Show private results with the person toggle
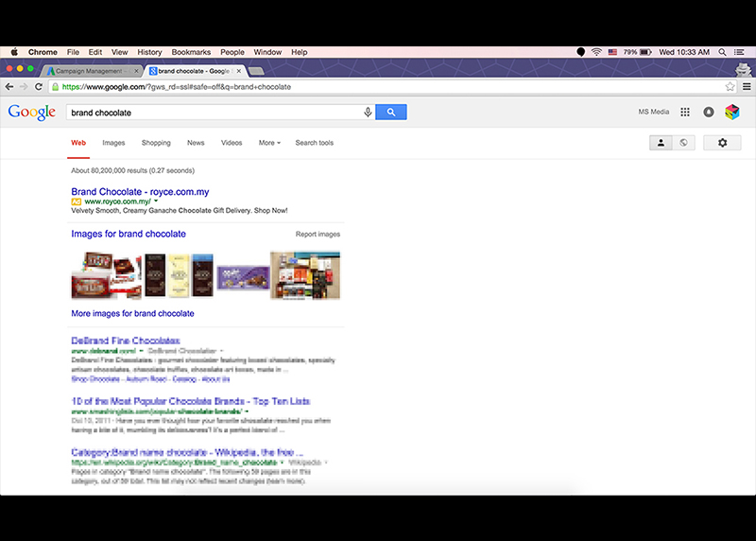 pyautogui.click(x=661, y=143)
